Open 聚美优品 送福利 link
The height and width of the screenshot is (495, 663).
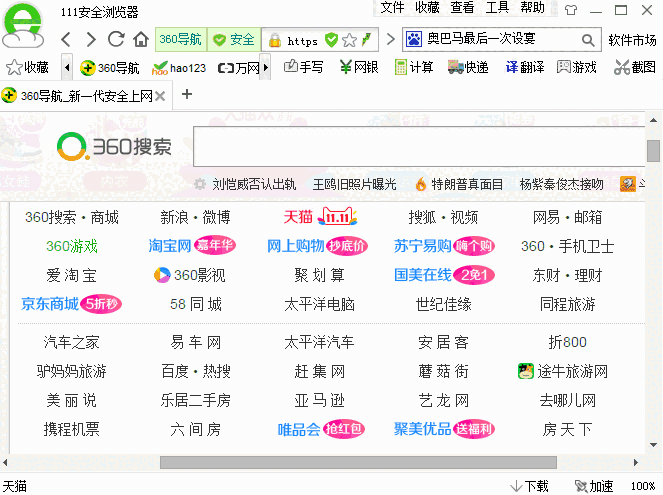click(x=444, y=429)
